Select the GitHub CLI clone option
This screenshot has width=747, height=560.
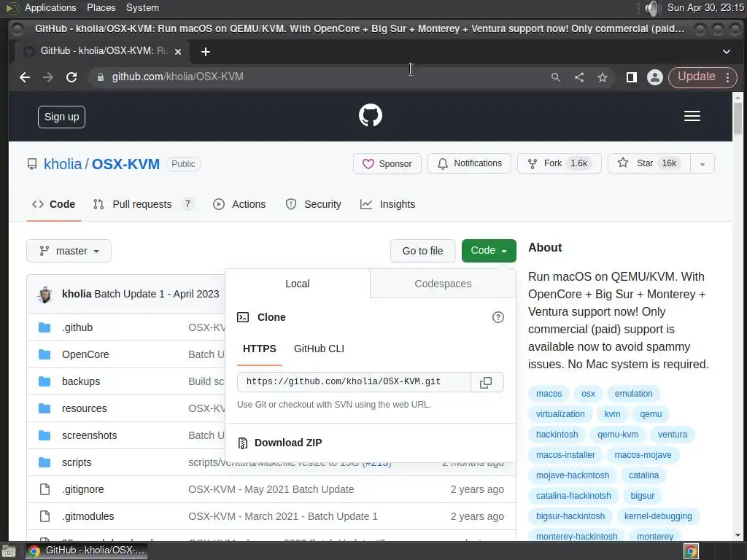click(x=320, y=349)
